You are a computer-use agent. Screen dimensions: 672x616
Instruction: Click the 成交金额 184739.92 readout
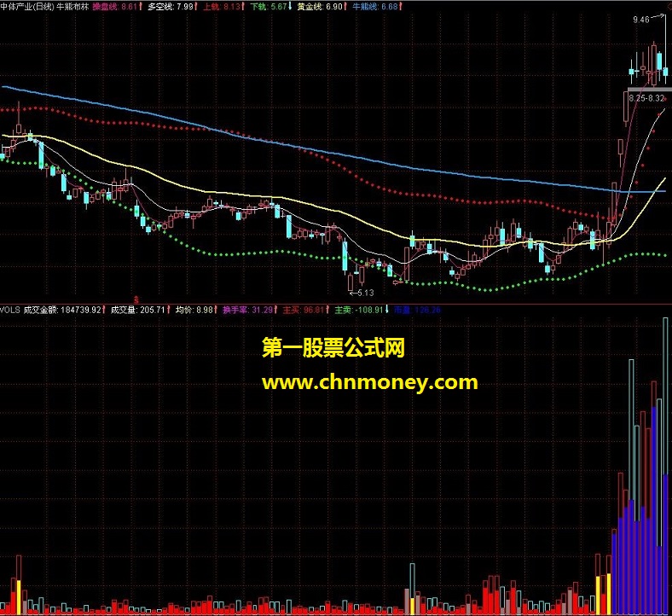point(64,310)
